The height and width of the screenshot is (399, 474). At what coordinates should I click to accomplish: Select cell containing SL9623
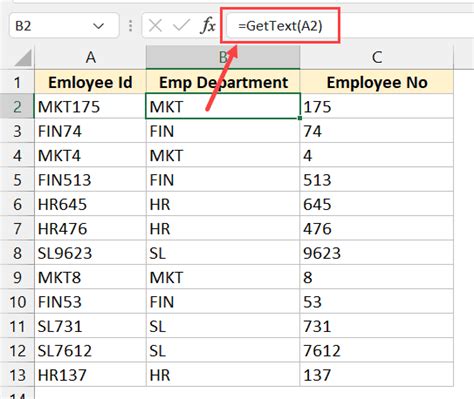(x=90, y=253)
